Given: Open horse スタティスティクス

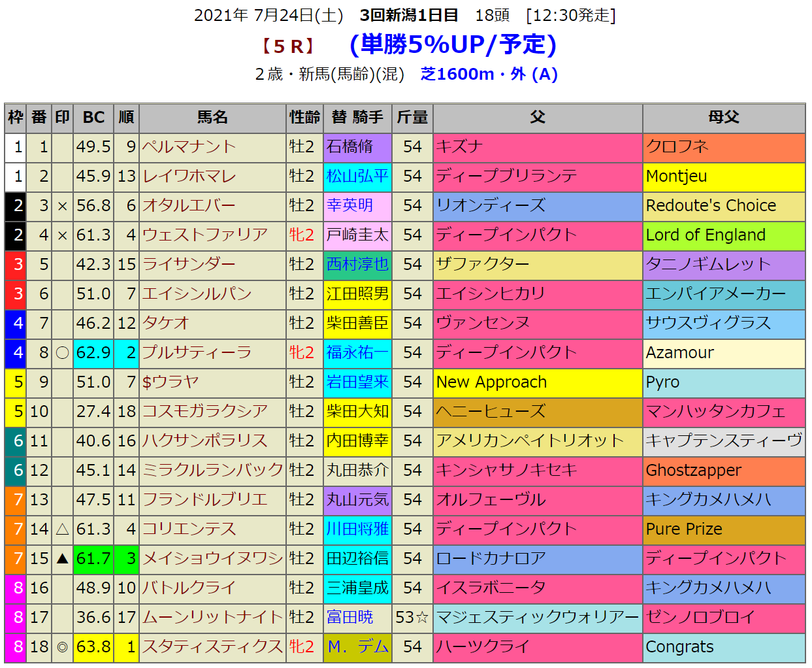Looking at the screenshot, I should pyautogui.click(x=212, y=647).
